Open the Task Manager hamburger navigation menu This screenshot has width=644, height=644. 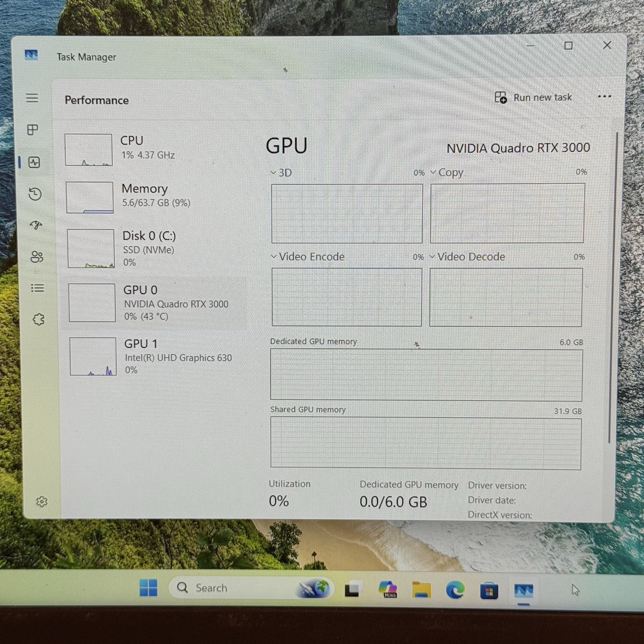pyautogui.click(x=32, y=98)
